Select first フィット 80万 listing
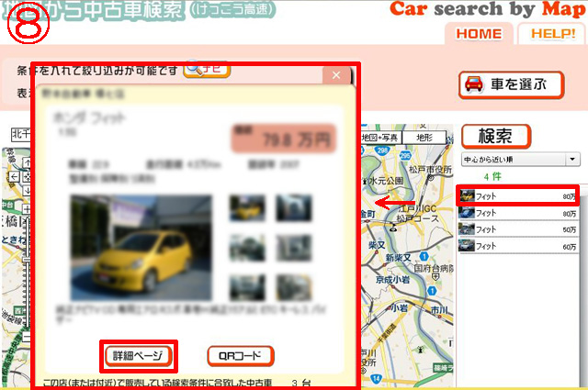Screen dimensions: 588x390 point(520,196)
